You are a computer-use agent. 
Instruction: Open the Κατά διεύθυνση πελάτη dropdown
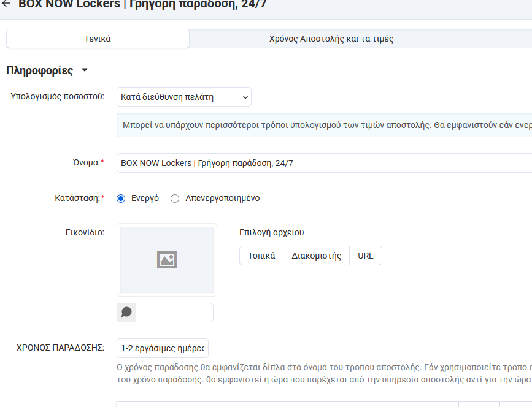184,97
